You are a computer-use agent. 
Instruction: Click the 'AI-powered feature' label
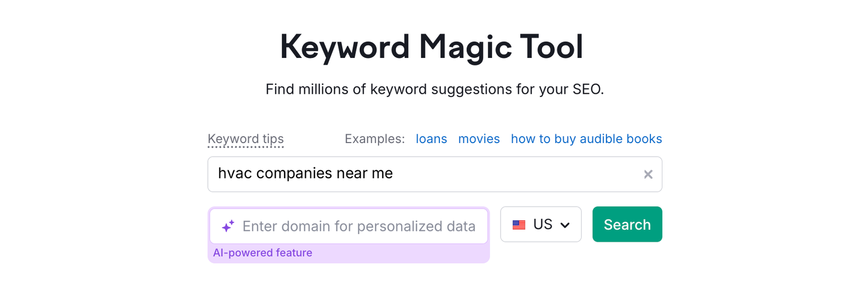pos(263,253)
